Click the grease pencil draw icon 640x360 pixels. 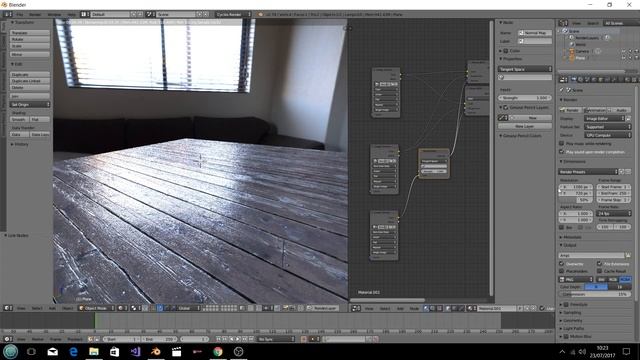pyautogui.click(x=503, y=118)
